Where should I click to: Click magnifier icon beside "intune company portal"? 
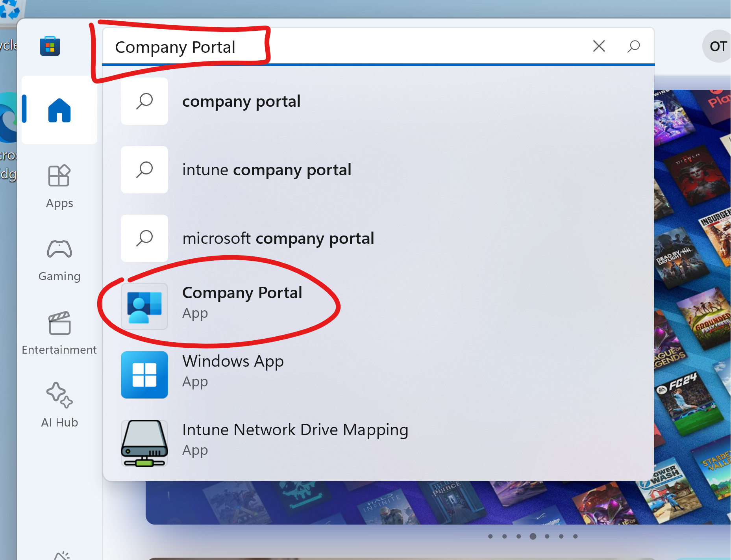(x=144, y=170)
